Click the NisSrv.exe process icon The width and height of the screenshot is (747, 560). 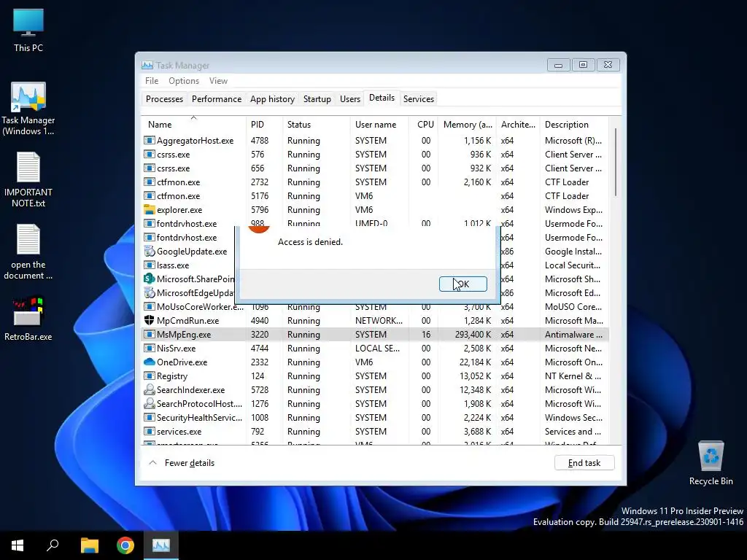tap(149, 348)
